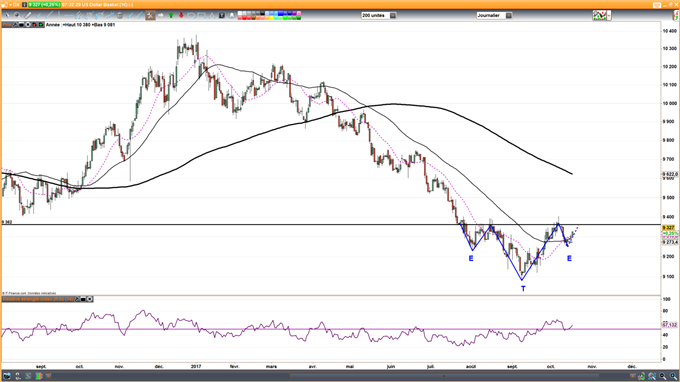Click the Relative strength index label
The width and height of the screenshot is (680, 382).
tap(38, 299)
